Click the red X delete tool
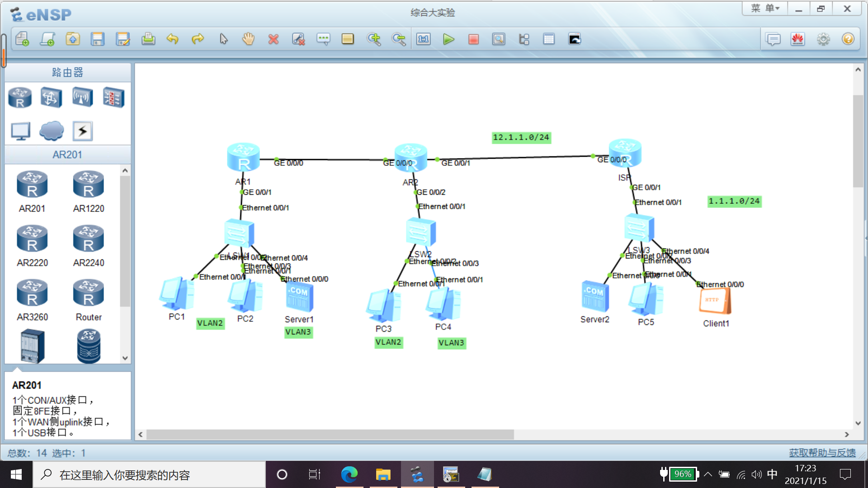 (273, 39)
